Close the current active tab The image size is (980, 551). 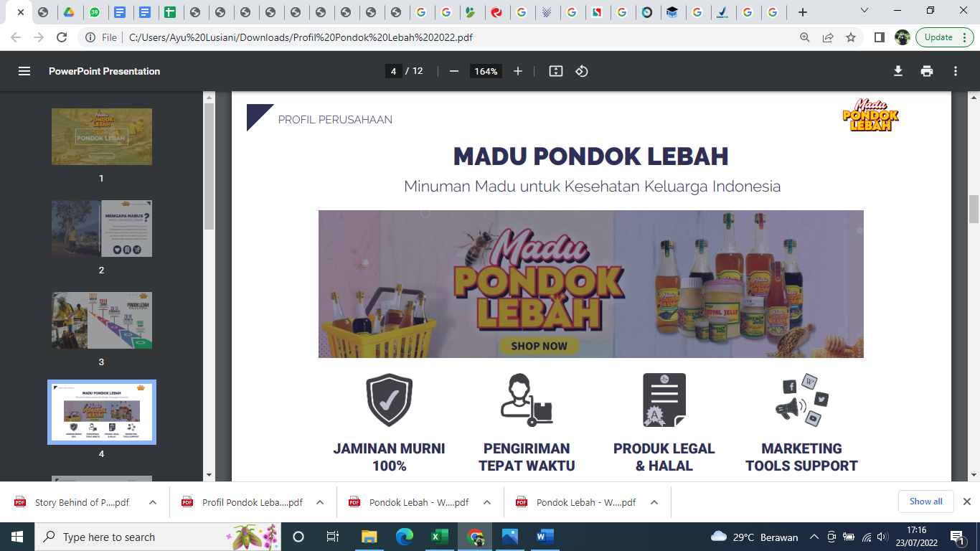click(20, 12)
